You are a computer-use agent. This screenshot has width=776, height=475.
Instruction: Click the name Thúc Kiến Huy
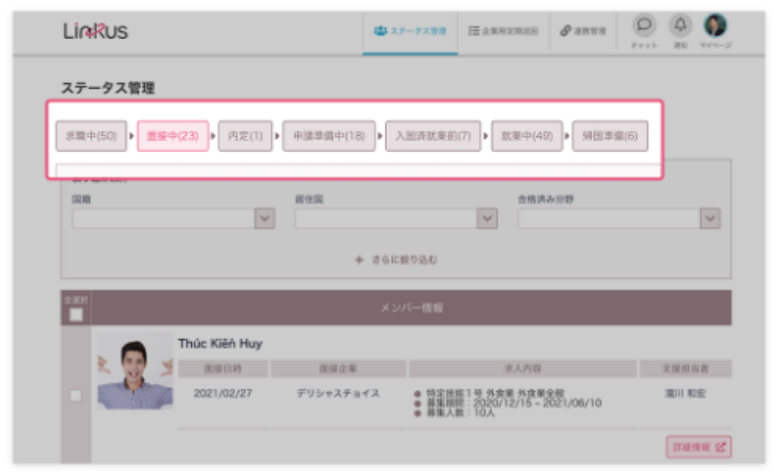tap(220, 343)
